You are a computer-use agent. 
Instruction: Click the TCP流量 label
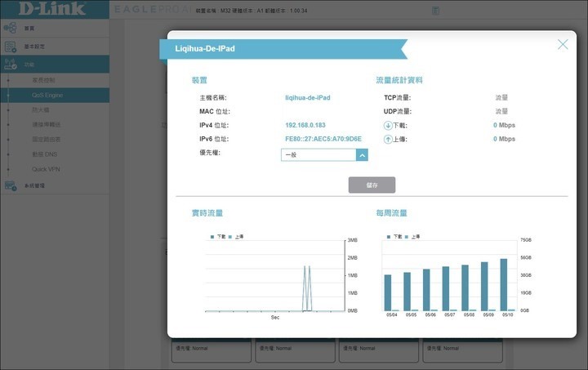(397, 98)
